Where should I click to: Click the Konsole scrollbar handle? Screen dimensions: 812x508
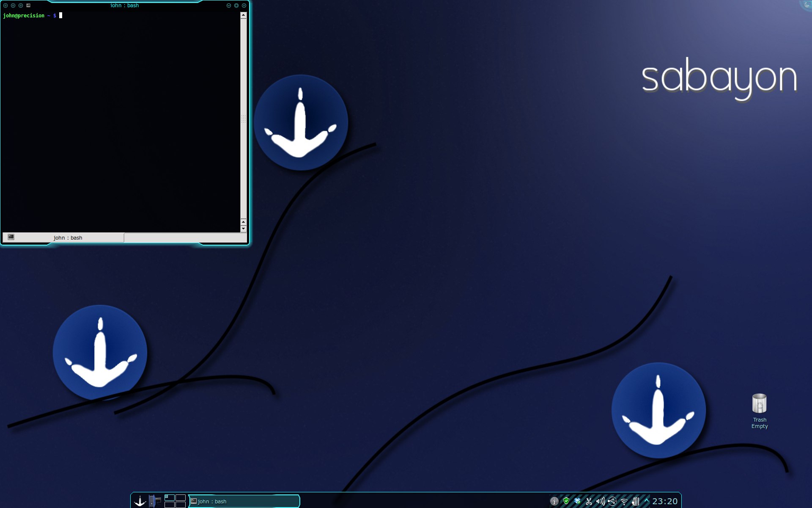point(243,119)
